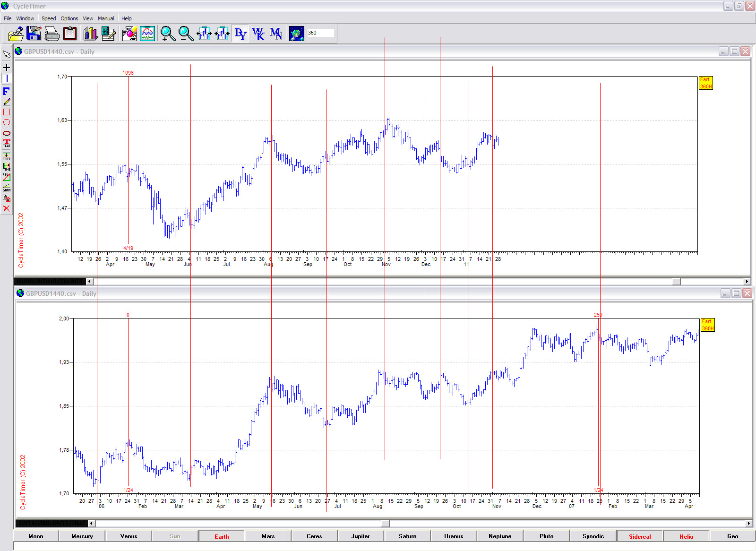This screenshot has width=756, height=551.
Task: Click the printer icon in toolbar
Action: (x=52, y=34)
